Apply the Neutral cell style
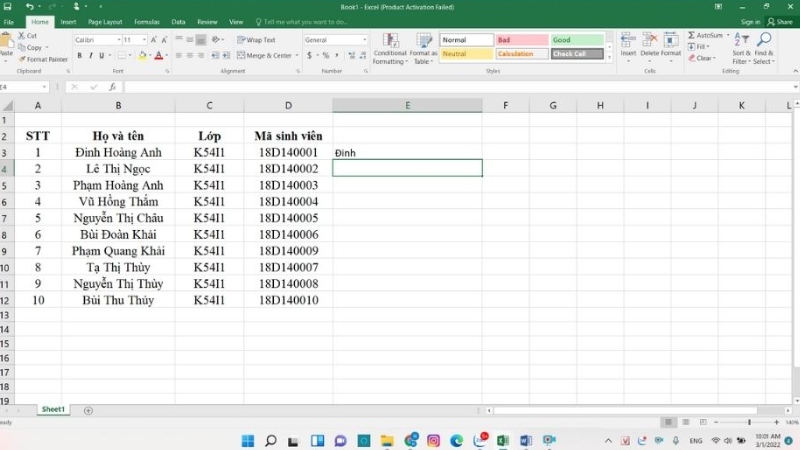The height and width of the screenshot is (450, 800). pyautogui.click(x=466, y=54)
